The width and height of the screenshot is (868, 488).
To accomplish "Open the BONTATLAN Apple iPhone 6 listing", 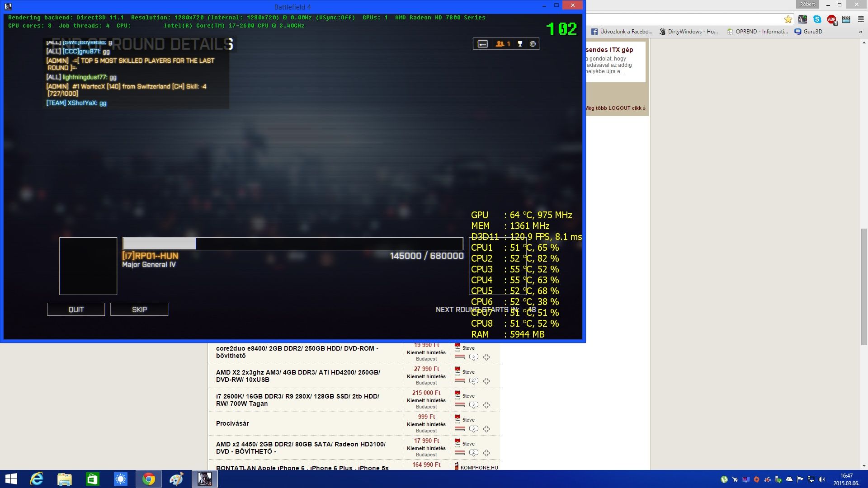I will click(x=302, y=468).
